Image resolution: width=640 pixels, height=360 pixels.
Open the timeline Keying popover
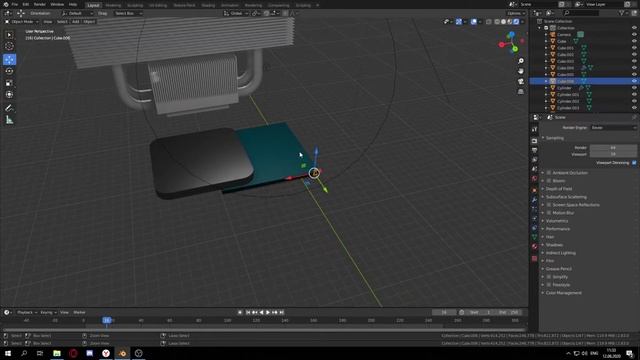point(48,313)
